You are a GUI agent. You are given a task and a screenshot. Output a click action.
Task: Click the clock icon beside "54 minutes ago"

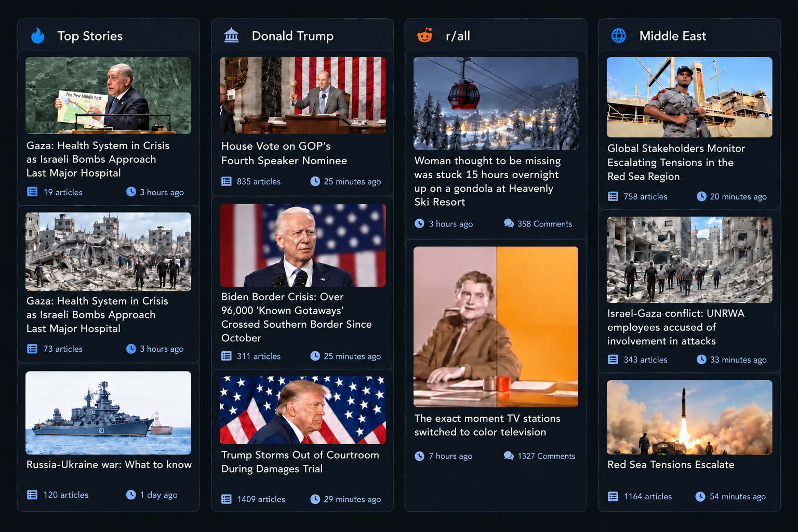(x=700, y=497)
